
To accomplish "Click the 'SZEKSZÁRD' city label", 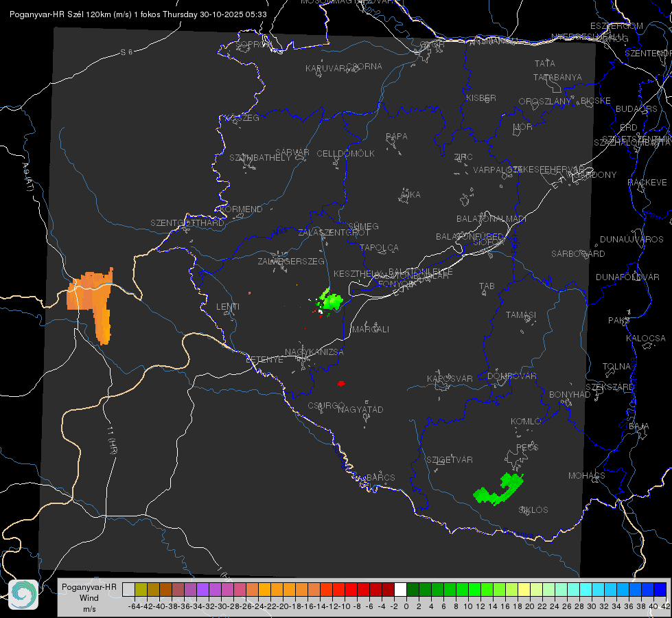I will point(610,387).
